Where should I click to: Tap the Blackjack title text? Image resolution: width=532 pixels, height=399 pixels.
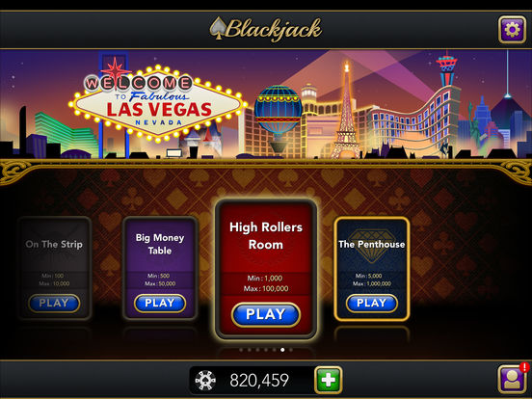coord(273,29)
